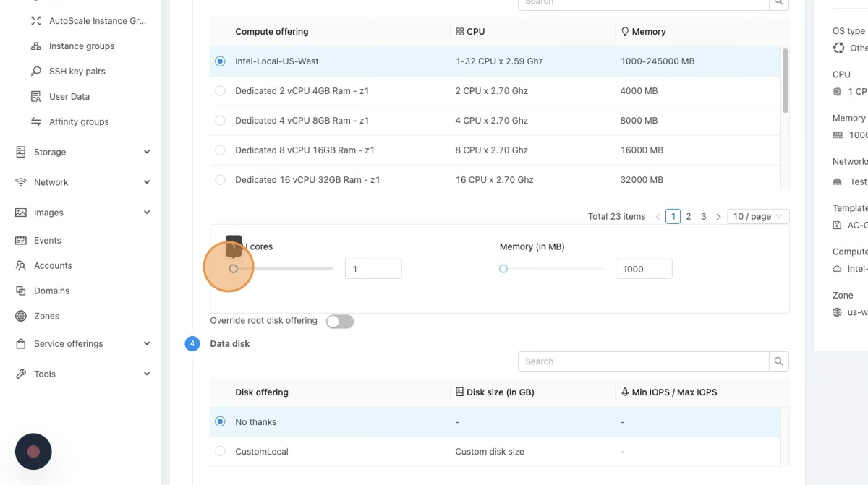This screenshot has width=868, height=485.
Task: Click the Events calendar icon
Action: [x=20, y=241]
